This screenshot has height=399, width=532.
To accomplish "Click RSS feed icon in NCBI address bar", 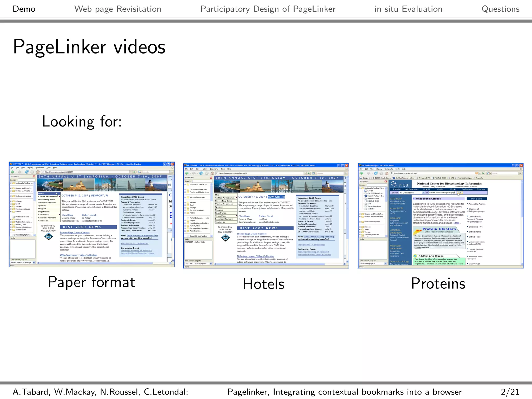I will tap(476, 173).
